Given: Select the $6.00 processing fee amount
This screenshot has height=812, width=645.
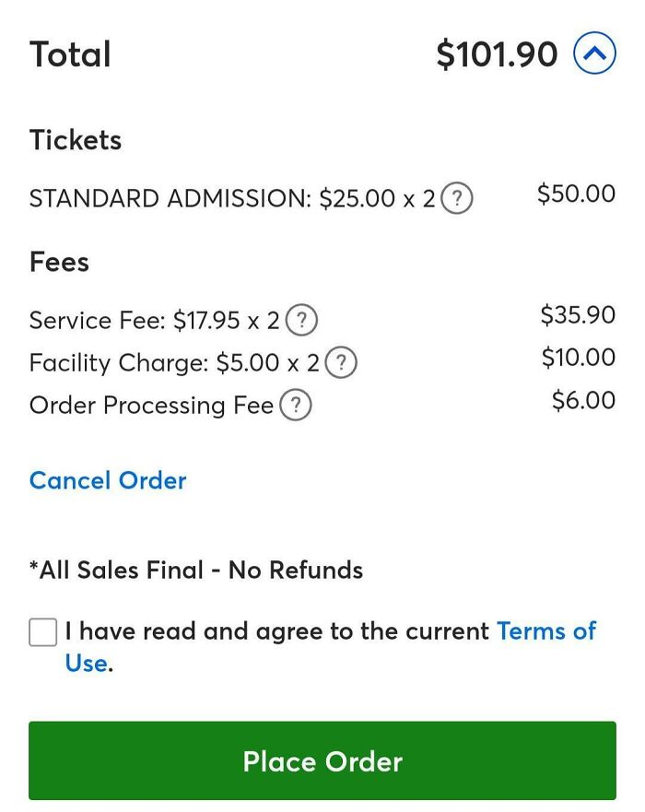Looking at the screenshot, I should tap(583, 399).
